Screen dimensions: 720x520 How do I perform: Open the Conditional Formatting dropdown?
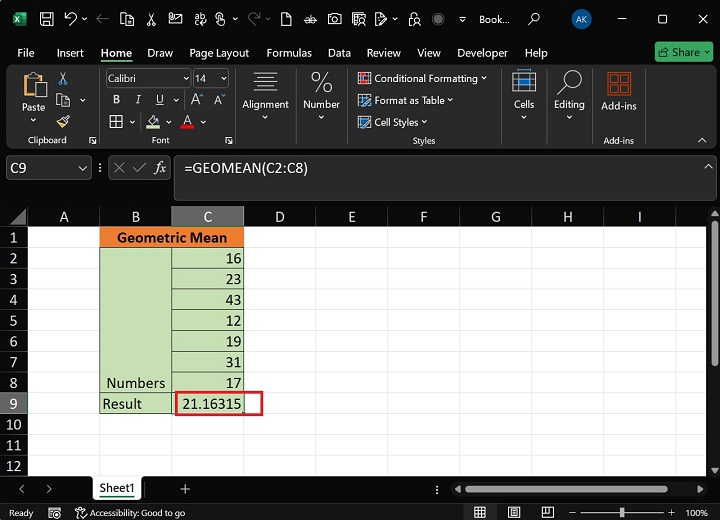(x=422, y=78)
